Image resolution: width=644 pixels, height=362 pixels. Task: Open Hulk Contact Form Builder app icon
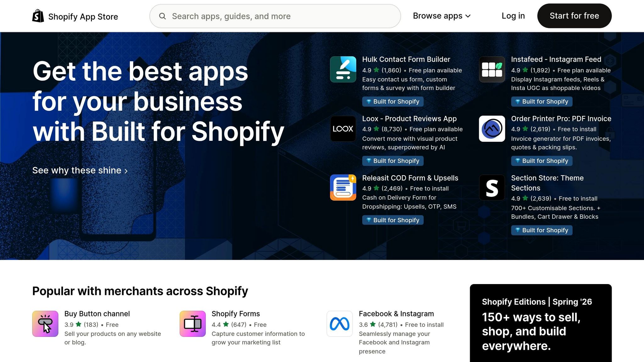pyautogui.click(x=343, y=69)
